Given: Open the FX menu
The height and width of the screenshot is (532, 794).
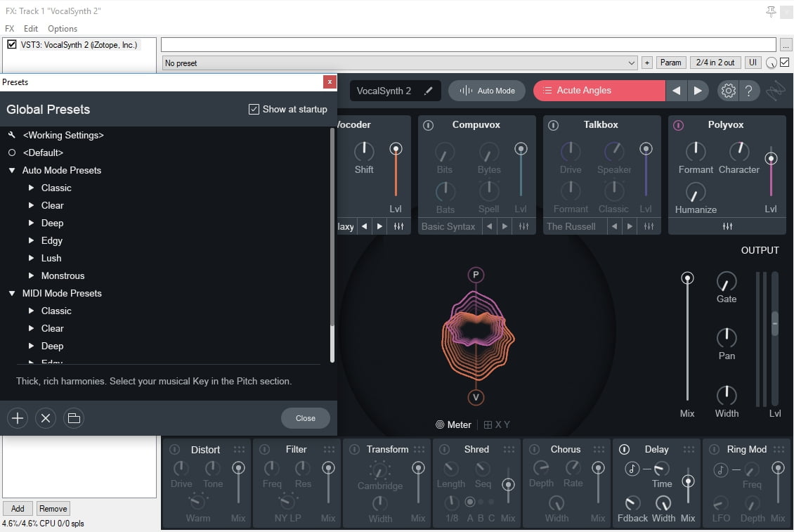Looking at the screenshot, I should coord(10,28).
